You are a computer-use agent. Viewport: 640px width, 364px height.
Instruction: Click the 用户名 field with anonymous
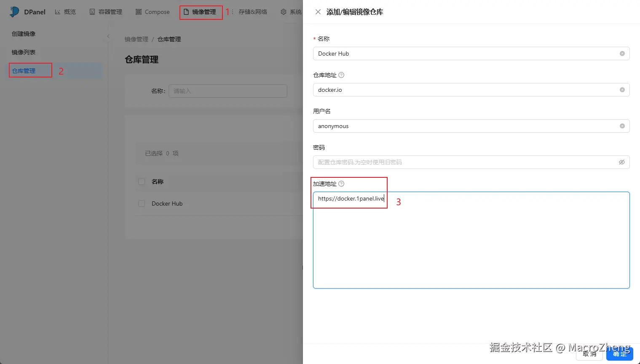coord(471,126)
